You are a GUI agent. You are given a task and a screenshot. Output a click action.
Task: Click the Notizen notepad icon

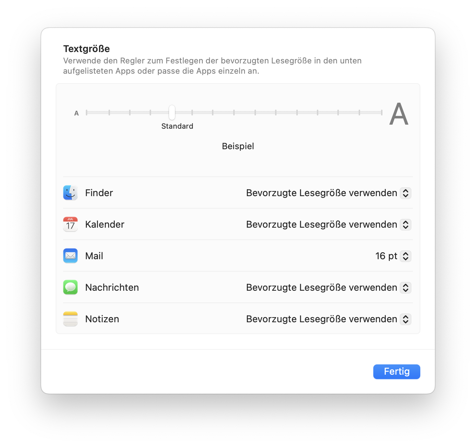[x=70, y=319]
